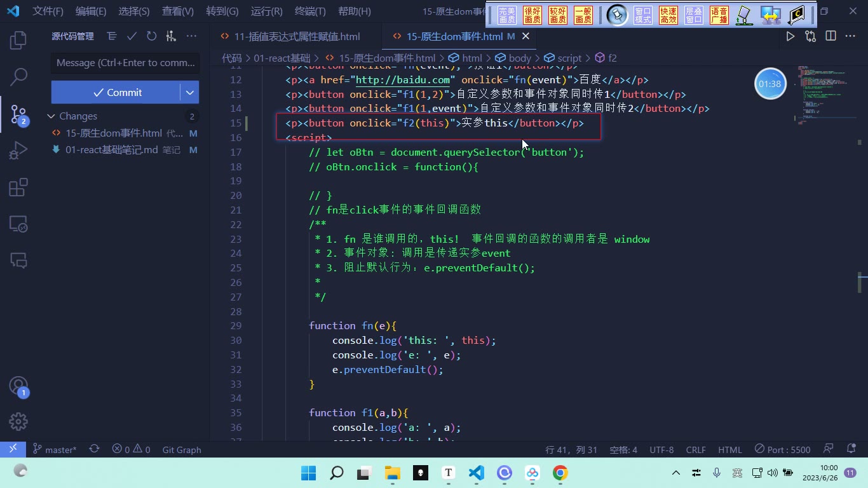This screenshot has width=868, height=488.
Task: Refresh the Source Control view
Action: click(x=151, y=36)
